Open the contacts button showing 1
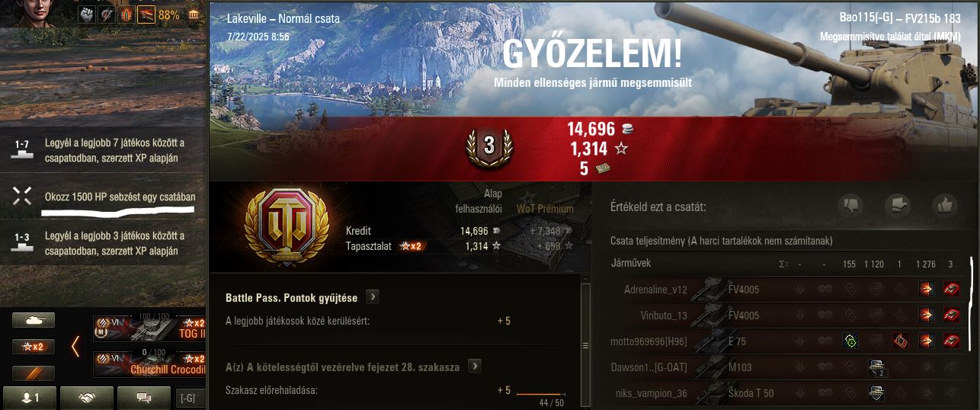The width and height of the screenshot is (980, 410). click(30, 398)
